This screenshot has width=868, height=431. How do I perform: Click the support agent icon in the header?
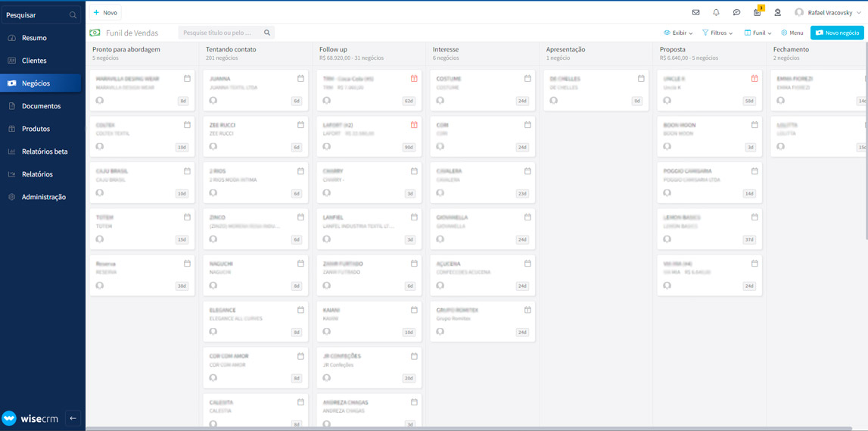tap(777, 13)
